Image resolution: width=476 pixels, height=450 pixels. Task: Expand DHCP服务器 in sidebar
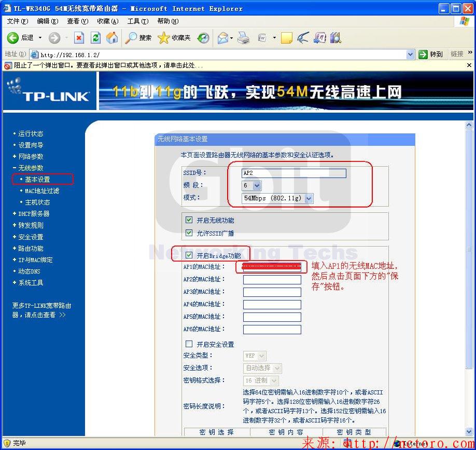point(34,214)
